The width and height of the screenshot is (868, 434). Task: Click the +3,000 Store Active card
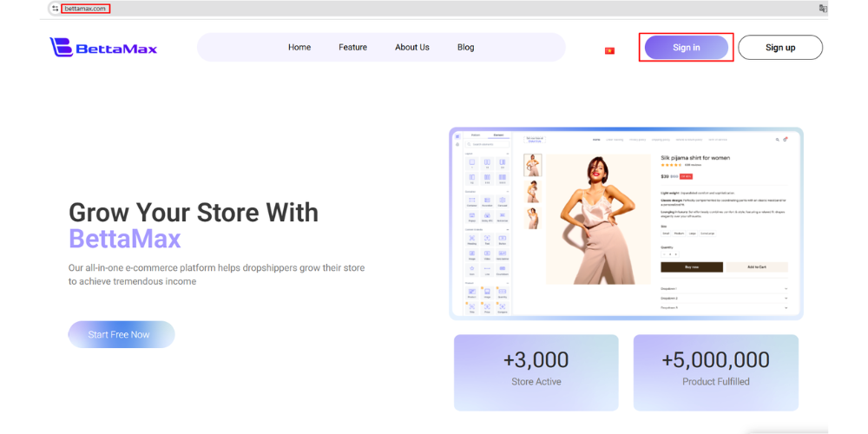point(536,372)
